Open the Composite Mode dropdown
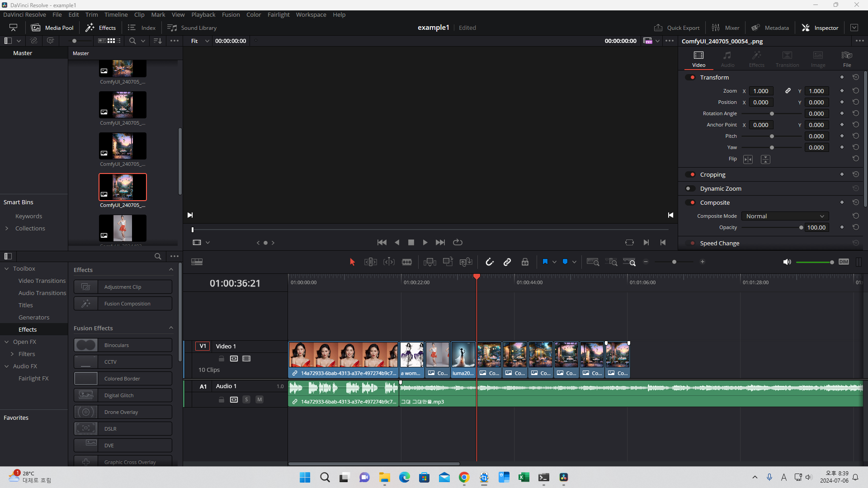The height and width of the screenshot is (488, 868). (785, 216)
